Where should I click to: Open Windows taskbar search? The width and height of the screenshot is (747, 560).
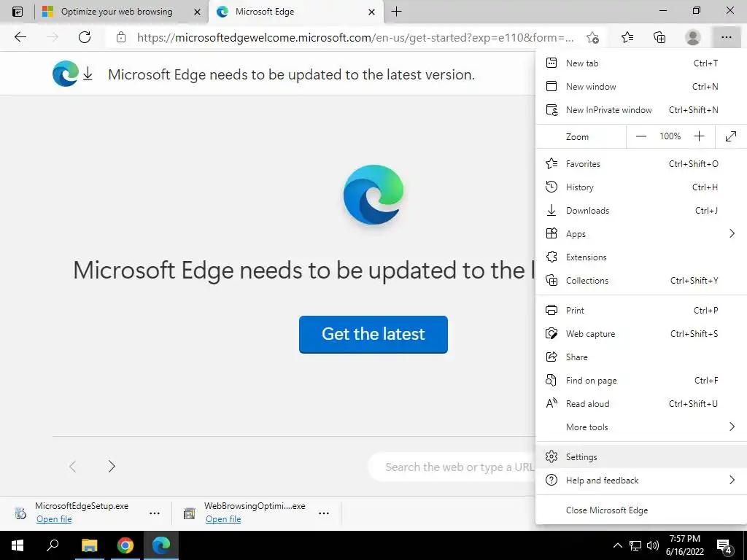click(53, 545)
